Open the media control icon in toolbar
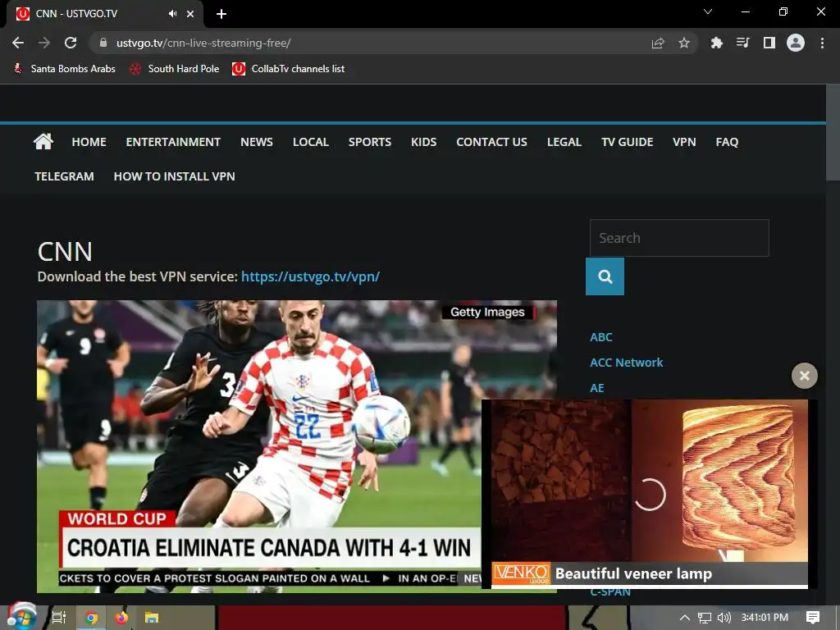The width and height of the screenshot is (840, 630). (x=742, y=43)
